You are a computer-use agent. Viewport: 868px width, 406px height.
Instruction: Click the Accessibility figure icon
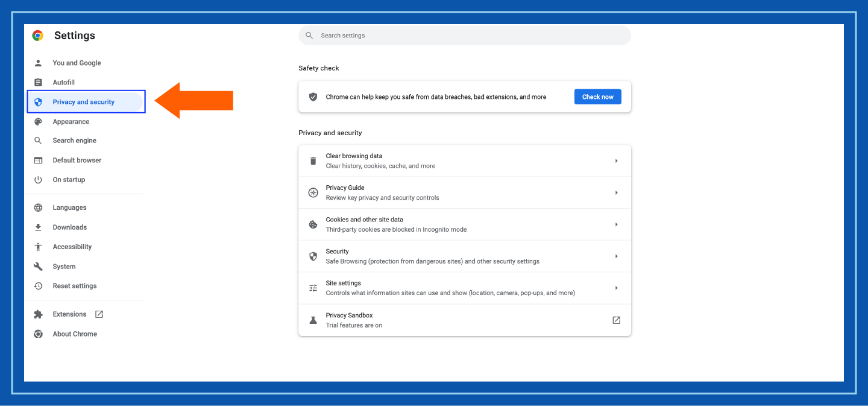tap(38, 247)
